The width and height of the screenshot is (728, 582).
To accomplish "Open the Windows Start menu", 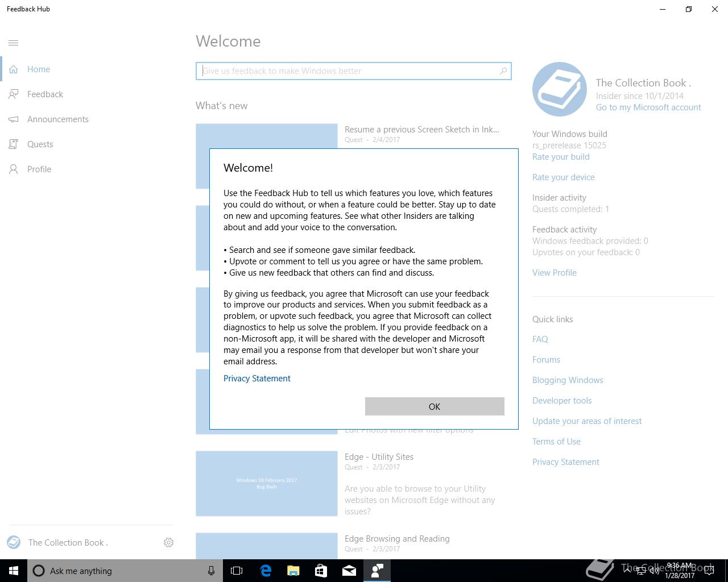I will pos(14,571).
